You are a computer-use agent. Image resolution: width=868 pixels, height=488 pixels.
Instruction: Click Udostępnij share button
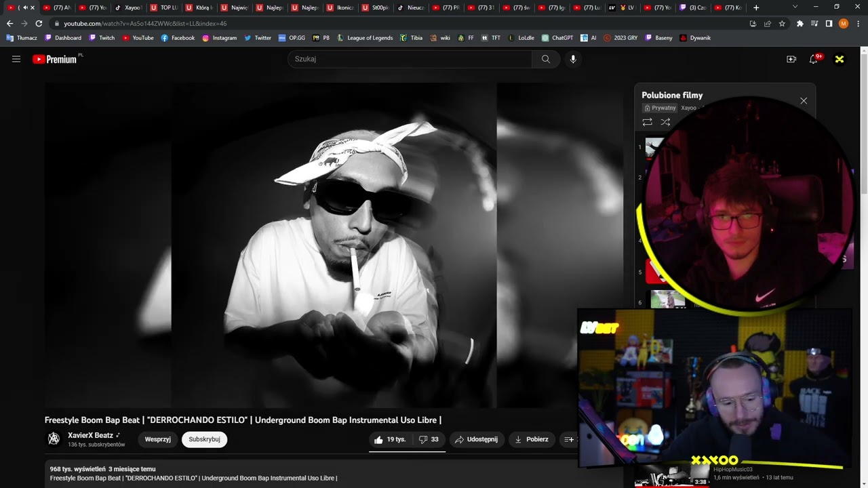pos(477,439)
